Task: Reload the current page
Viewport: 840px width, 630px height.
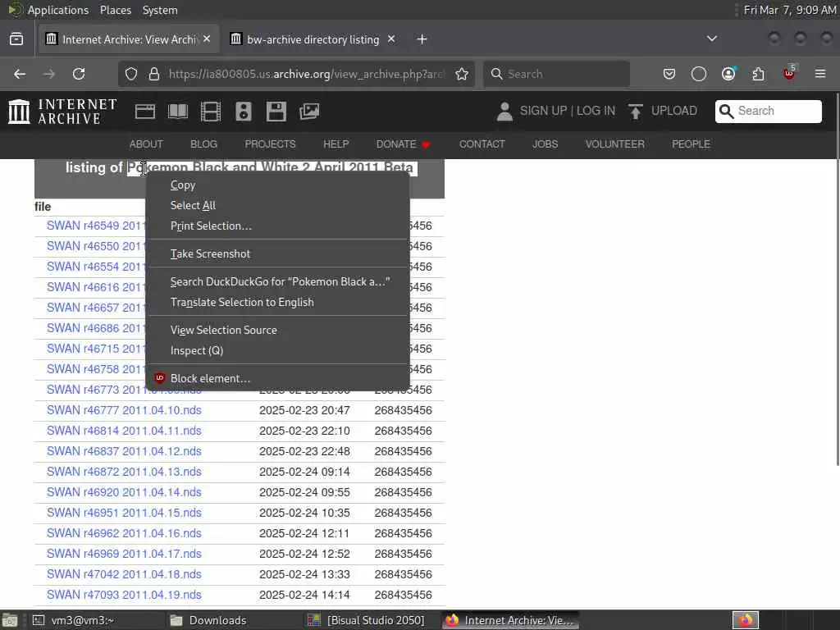Action: tap(79, 74)
